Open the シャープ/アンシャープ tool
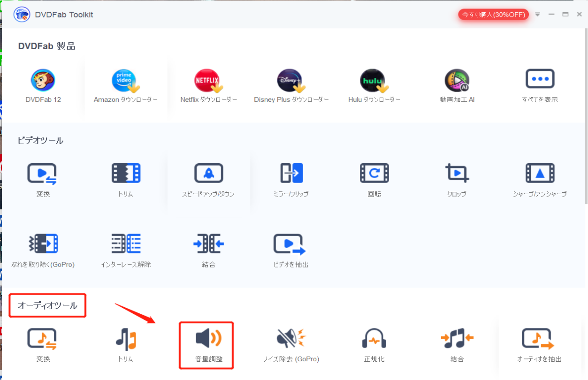This screenshot has width=588, height=380. (x=540, y=174)
